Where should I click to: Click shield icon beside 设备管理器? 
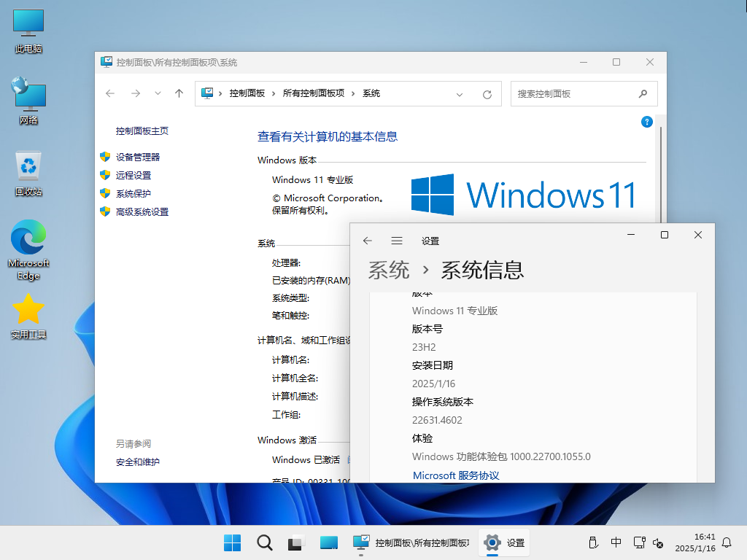[105, 157]
